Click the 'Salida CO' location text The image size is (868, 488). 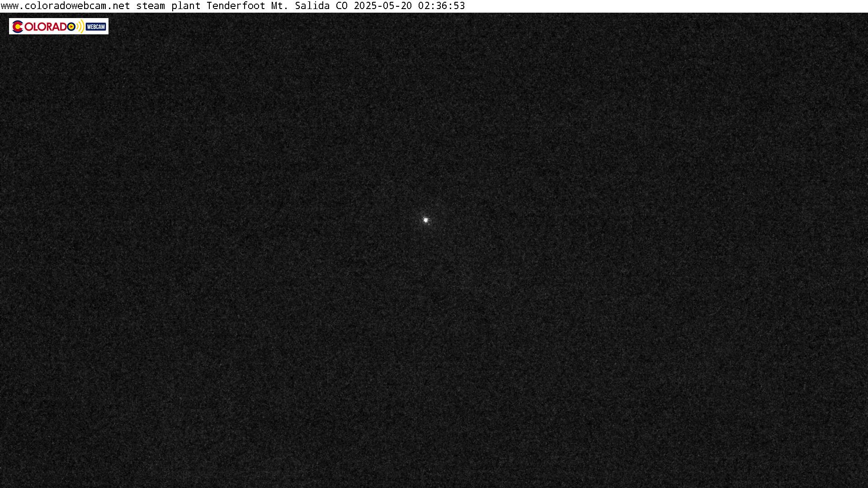[321, 6]
